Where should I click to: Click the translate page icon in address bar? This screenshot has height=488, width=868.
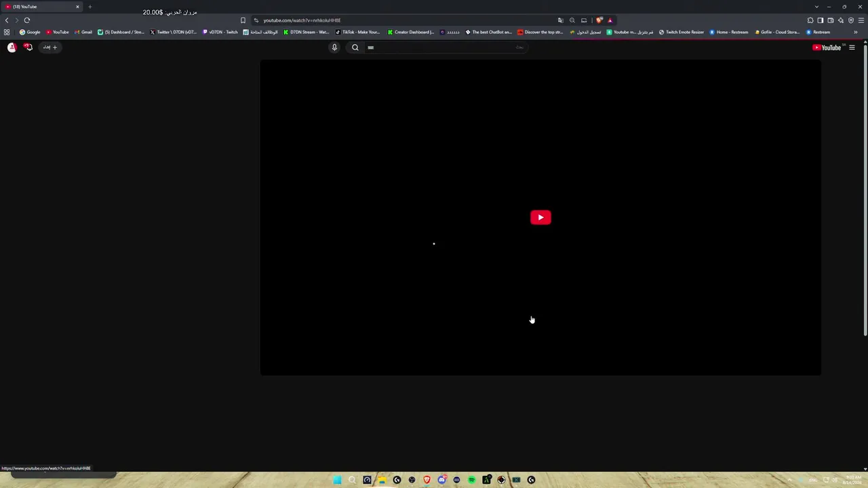[x=560, y=20]
